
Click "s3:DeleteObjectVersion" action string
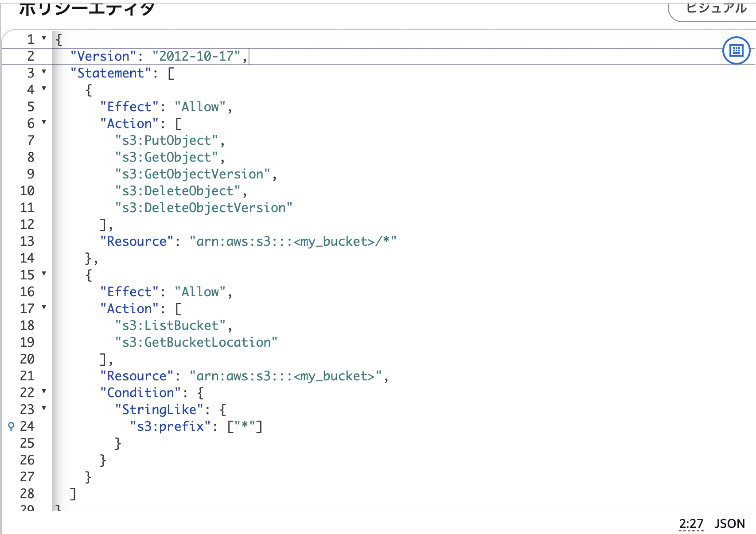click(x=204, y=208)
